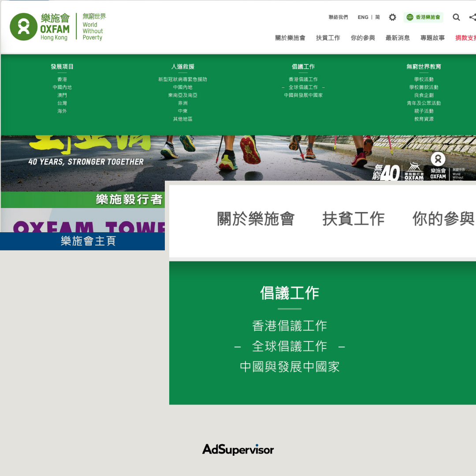The image size is (476, 476).
Task: Select 中國內地 under 發展項目
Action: click(x=62, y=87)
